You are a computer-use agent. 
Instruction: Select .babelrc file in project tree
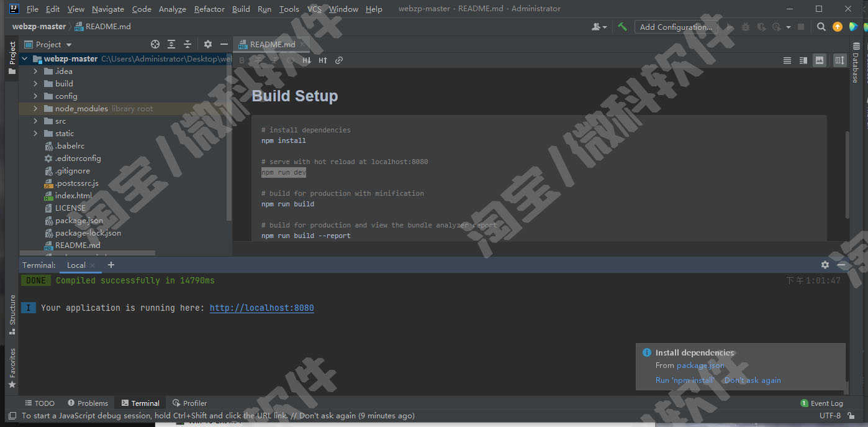(x=70, y=146)
